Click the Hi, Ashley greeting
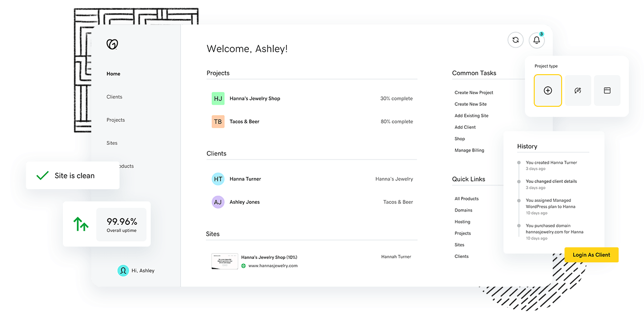This screenshot has width=644, height=317. 143,271
